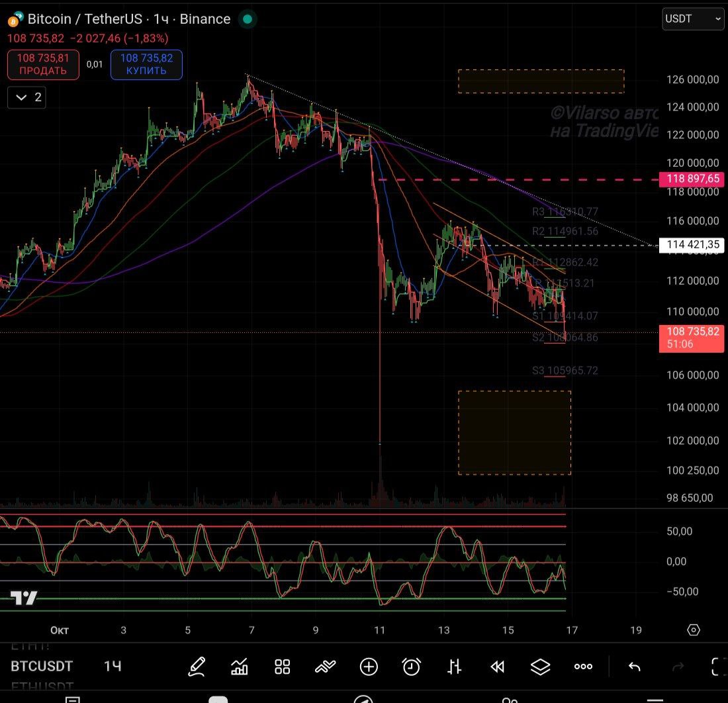The image size is (728, 703).
Task: Open chart settings gear on time axis
Action: pos(693,630)
